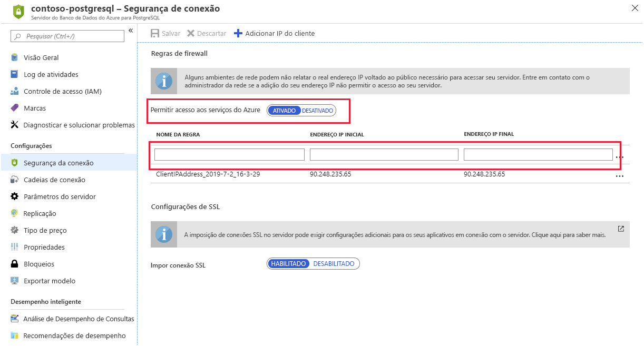Click 90.248.235.65 under ENDEREÇO IP FINAL
Image resolution: width=644 pixels, height=346 pixels.
484,174
